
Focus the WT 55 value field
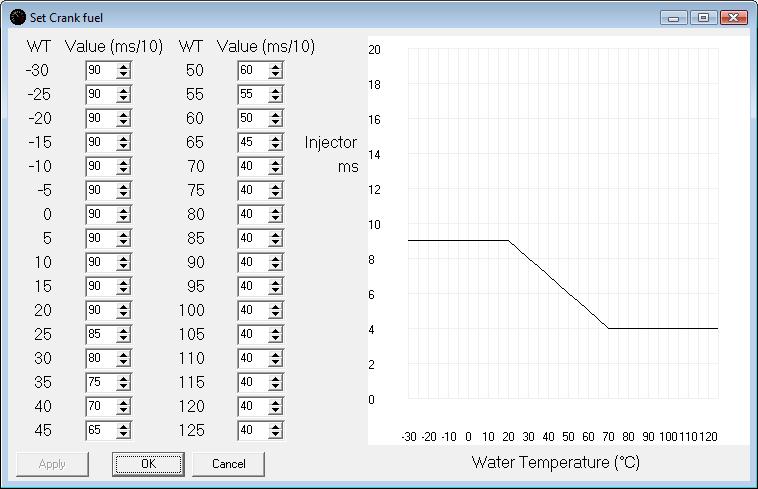pos(252,94)
